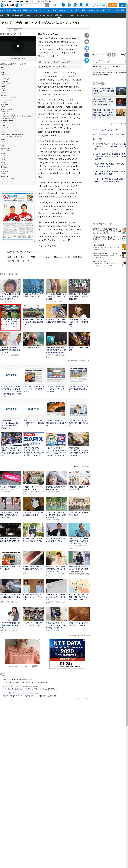
Task: Play the audio/video clip
Action: click(x=18, y=46)
